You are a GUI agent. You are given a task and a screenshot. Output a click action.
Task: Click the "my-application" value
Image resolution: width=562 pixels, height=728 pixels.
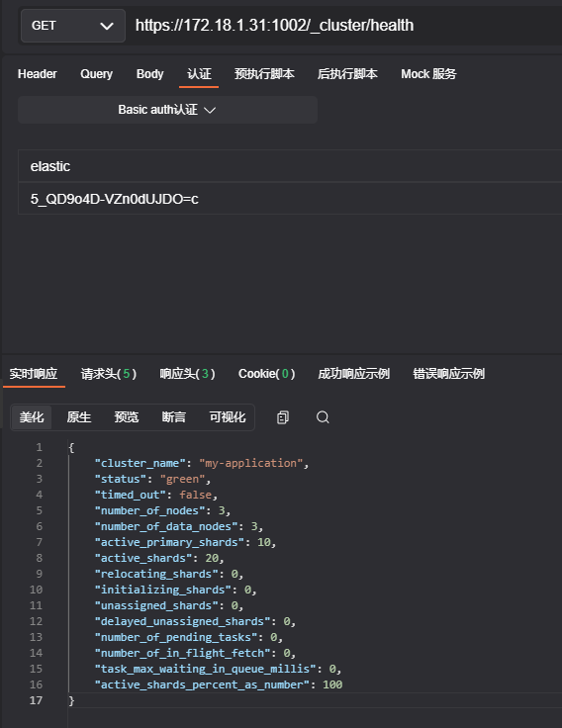250,463
